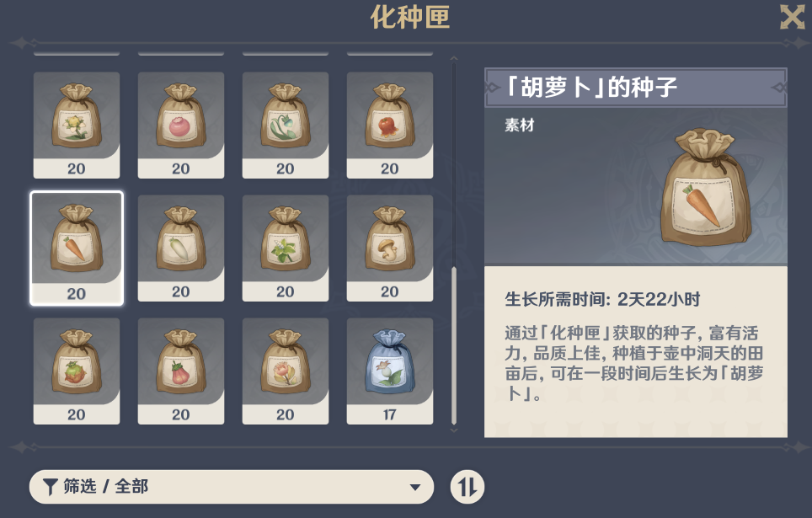812x518 pixels.
Task: Click the filter dropdown arrow
Action: point(414,488)
